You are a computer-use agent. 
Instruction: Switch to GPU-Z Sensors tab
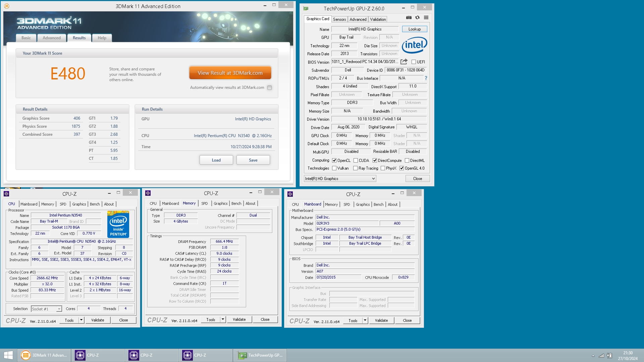click(339, 19)
